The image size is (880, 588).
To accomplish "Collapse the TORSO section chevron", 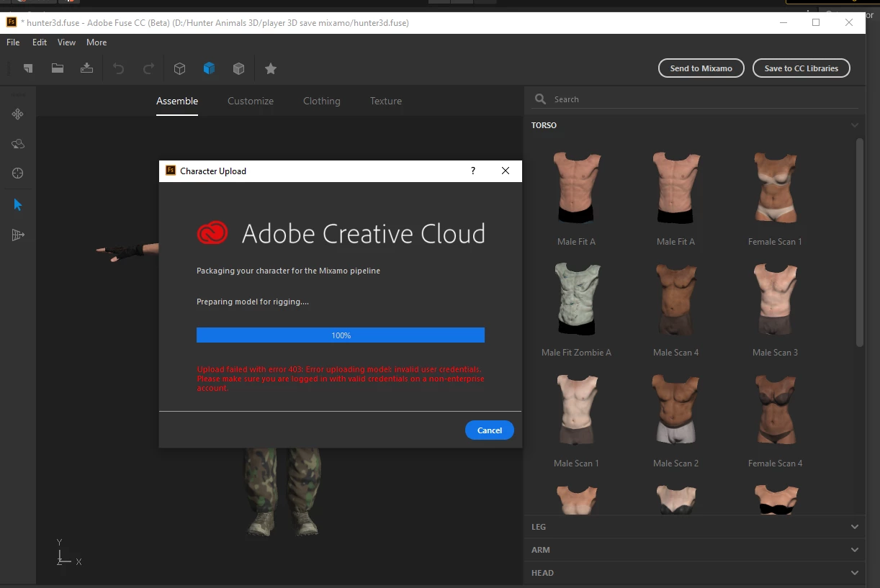I will coord(855,125).
